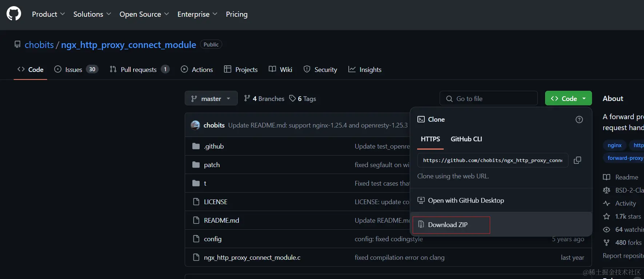The width and height of the screenshot is (644, 279).
Task: Click the help icon in the Clone panel
Action: coord(579,120)
